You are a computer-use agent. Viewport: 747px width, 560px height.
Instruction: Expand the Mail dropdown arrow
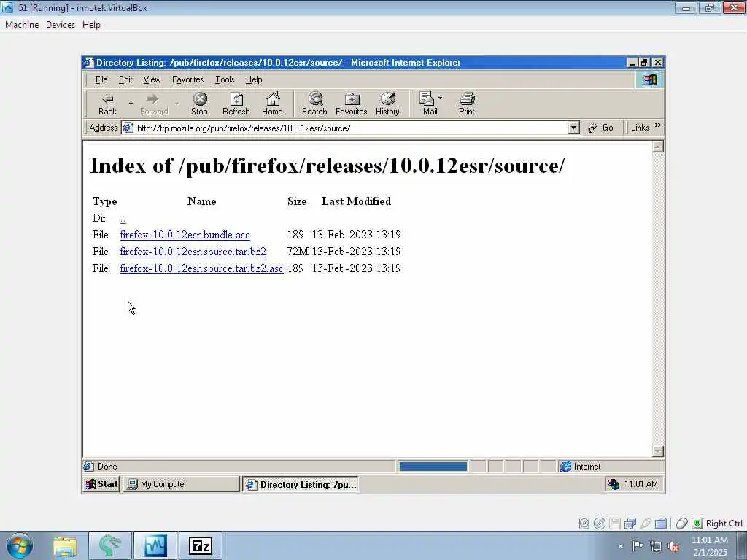[440, 98]
